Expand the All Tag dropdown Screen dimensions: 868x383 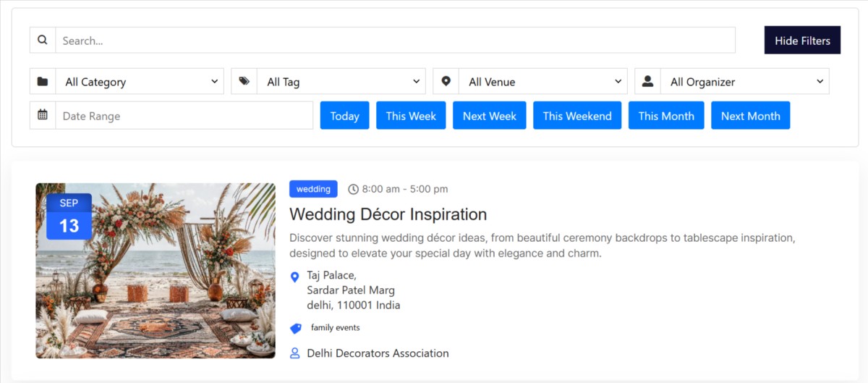341,82
